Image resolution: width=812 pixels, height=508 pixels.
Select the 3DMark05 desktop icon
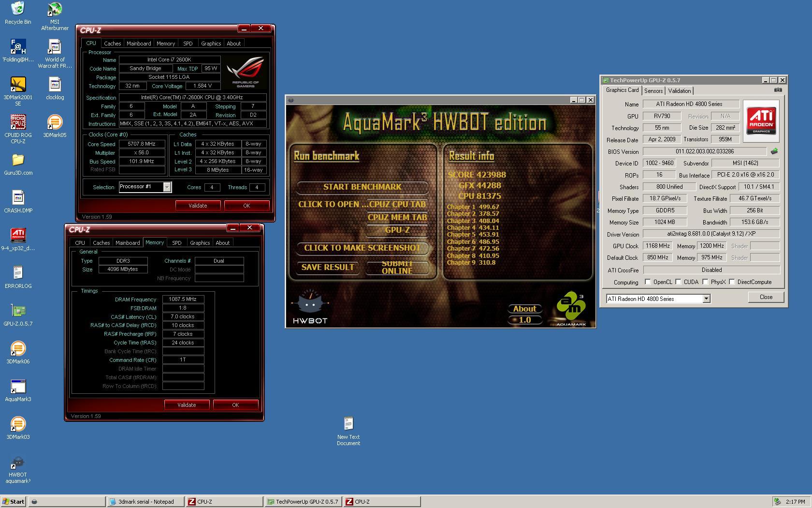tap(55, 126)
